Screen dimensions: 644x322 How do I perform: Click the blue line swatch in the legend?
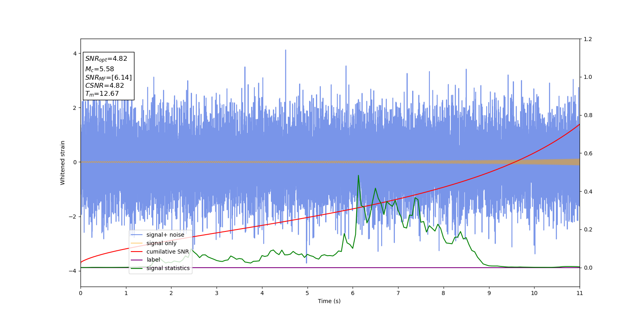137,235
